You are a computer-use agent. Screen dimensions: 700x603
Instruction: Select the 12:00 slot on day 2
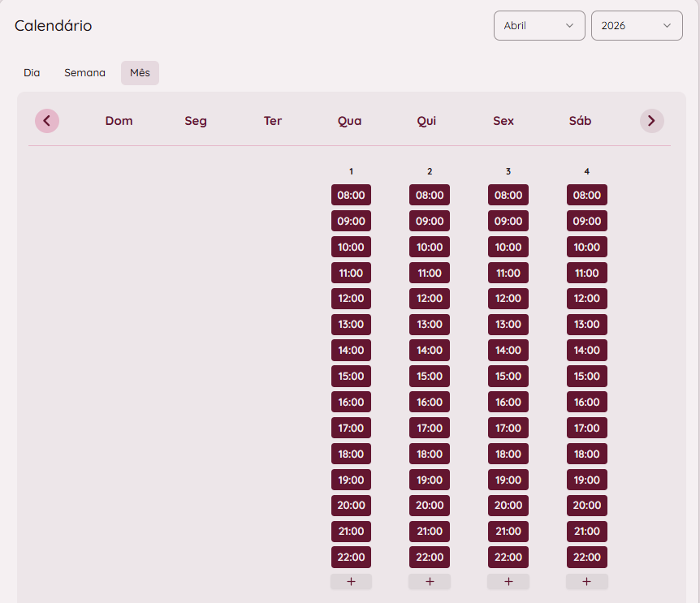coord(430,299)
